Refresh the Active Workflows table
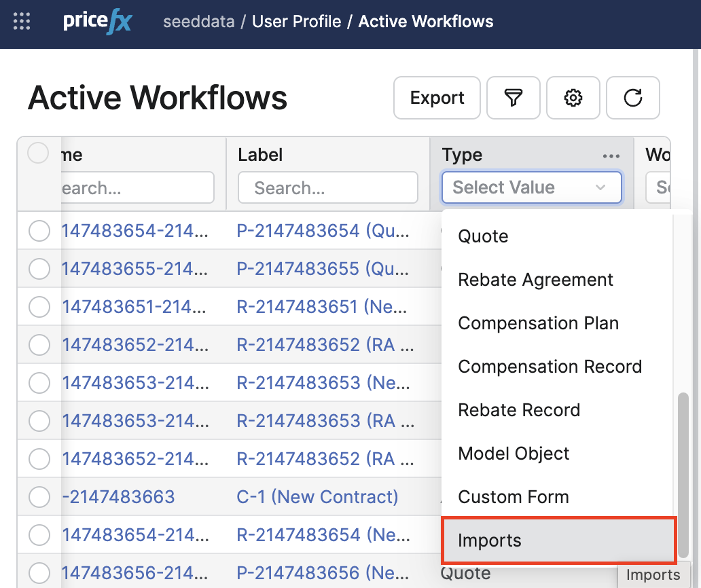This screenshot has width=701, height=588. [633, 98]
